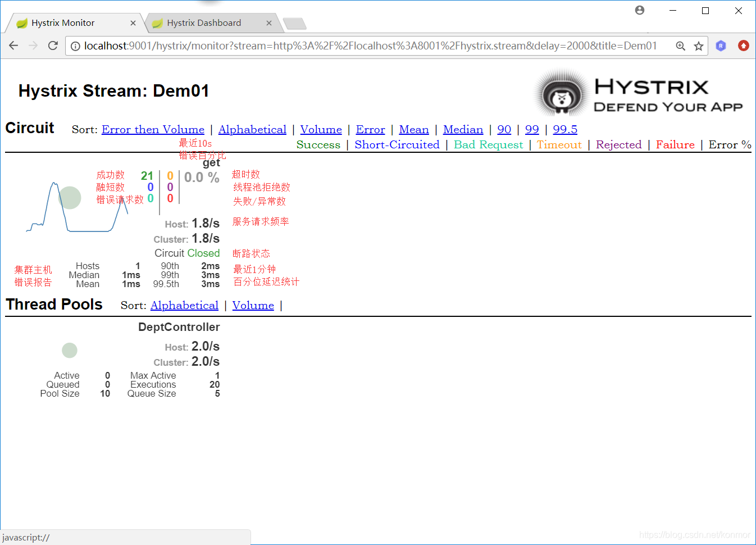Sort circuits by 90th percentile
The image size is (756, 545).
[x=504, y=129]
